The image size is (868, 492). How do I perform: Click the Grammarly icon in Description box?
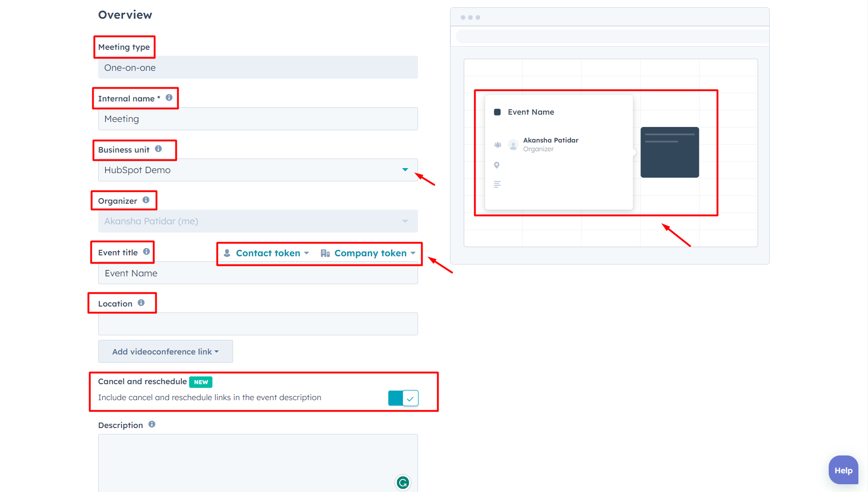pos(403,482)
